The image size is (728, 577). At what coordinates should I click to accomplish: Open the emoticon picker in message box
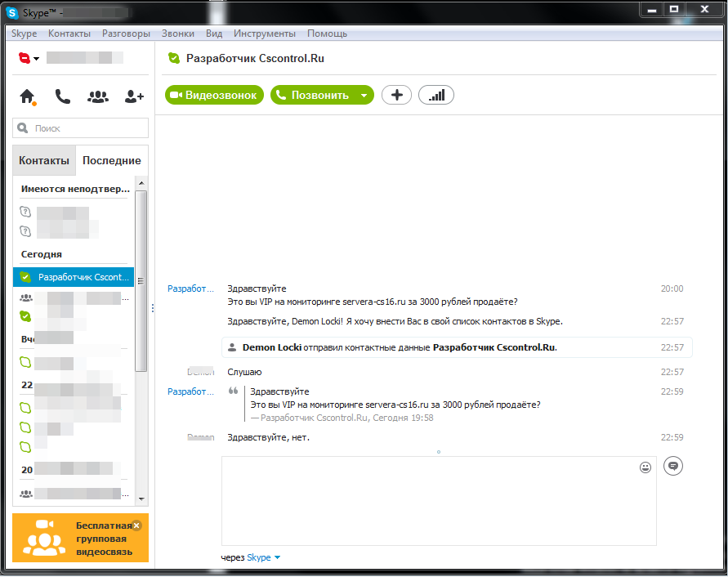coord(645,467)
